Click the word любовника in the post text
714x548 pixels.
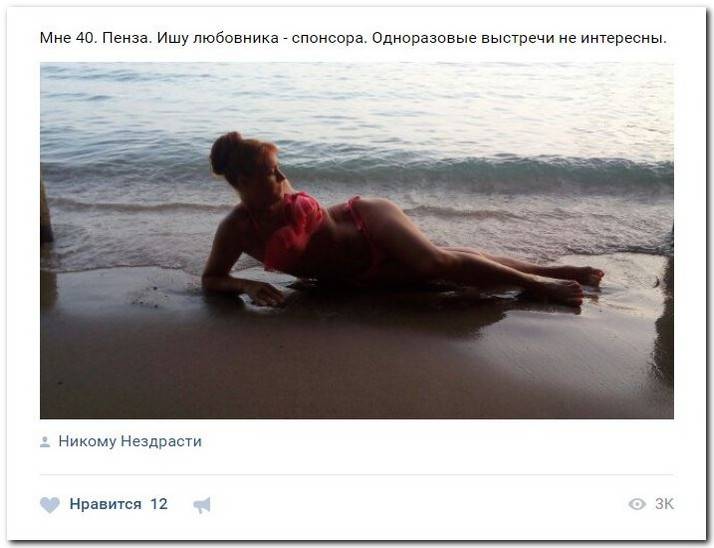click(236, 38)
